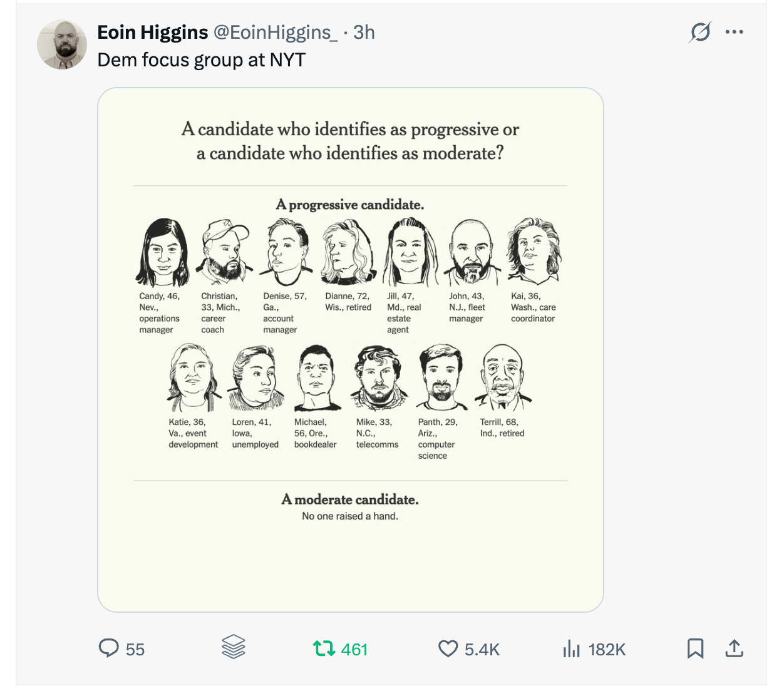Open the three-dot more options menu
Screen dimensions: 784x686
(734, 32)
